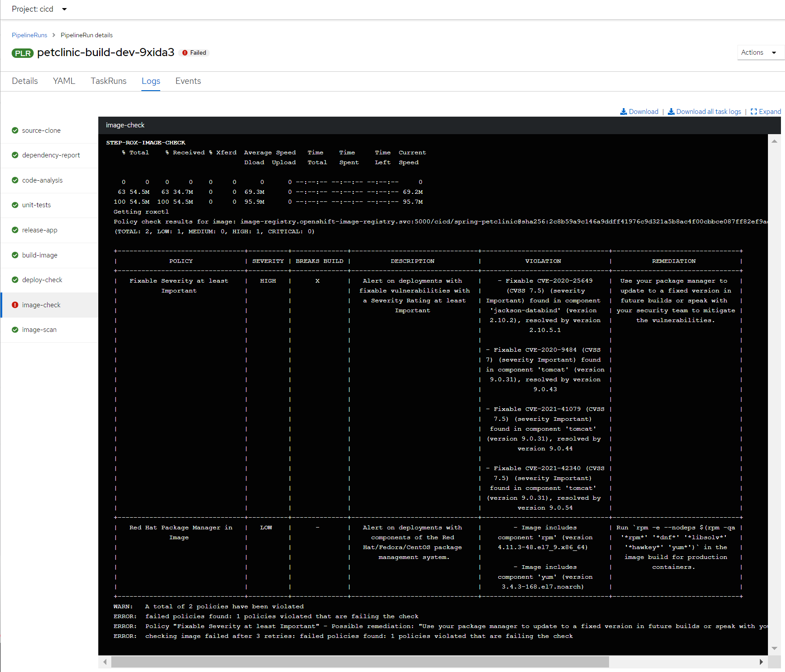Click Download all task logs
Image resolution: width=785 pixels, height=672 pixels.
pos(708,111)
